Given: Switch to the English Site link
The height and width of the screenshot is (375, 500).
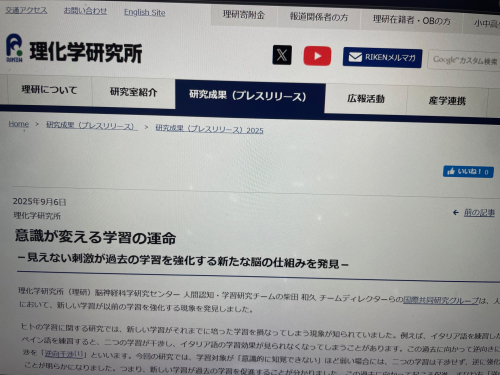Looking at the screenshot, I should pos(145,13).
